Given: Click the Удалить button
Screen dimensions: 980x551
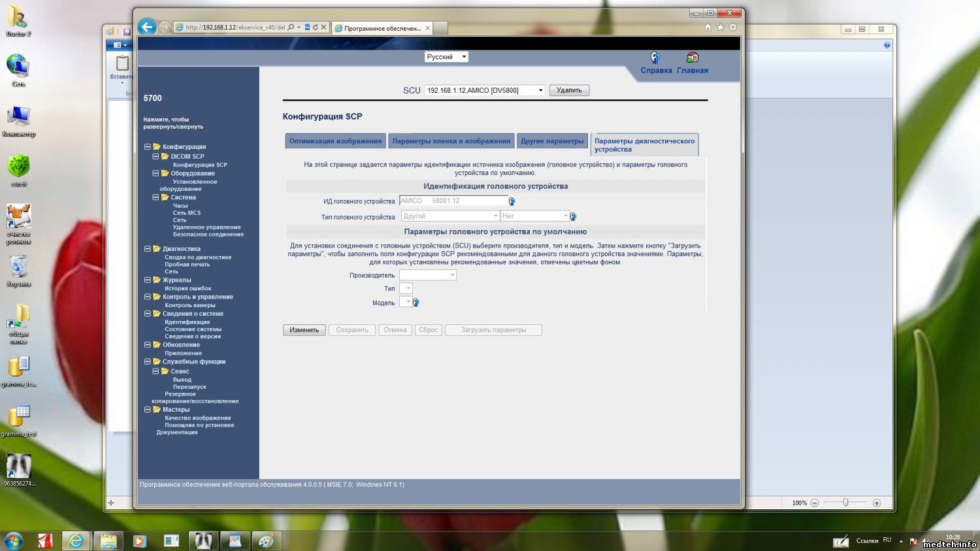Looking at the screenshot, I should (569, 90).
